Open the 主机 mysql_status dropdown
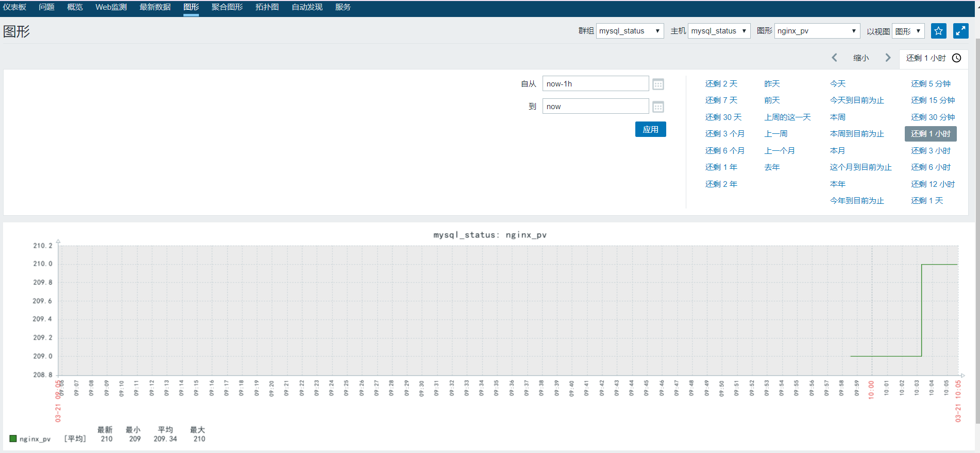 tap(719, 31)
